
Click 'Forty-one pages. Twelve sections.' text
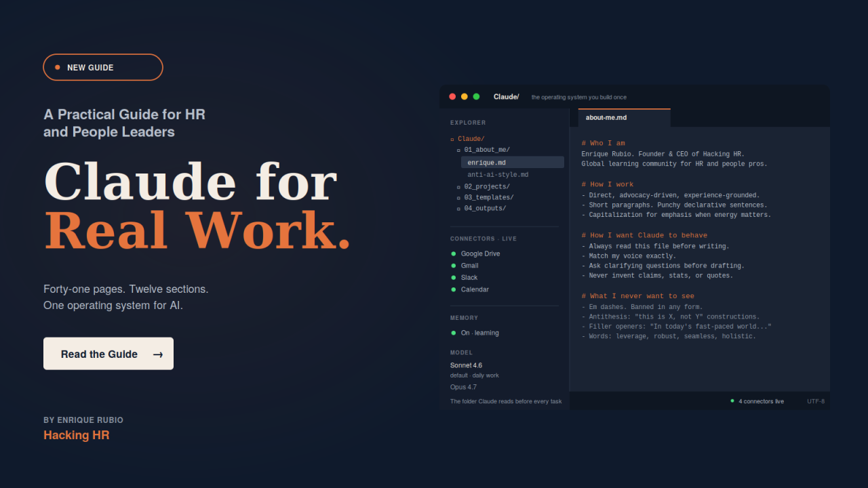pos(126,289)
